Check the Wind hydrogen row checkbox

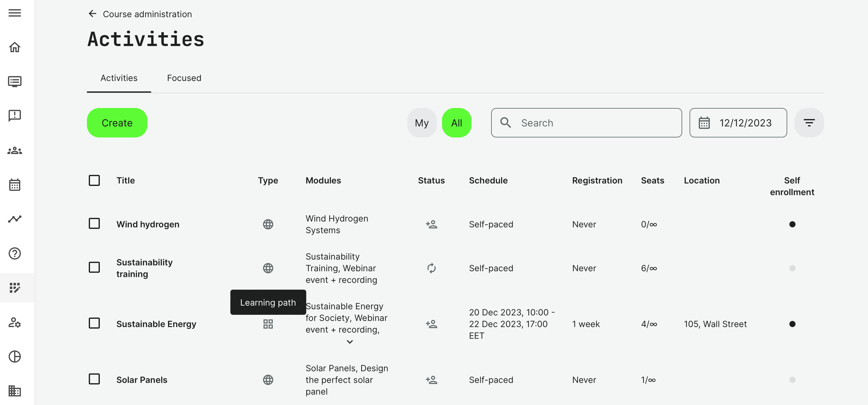(x=94, y=224)
